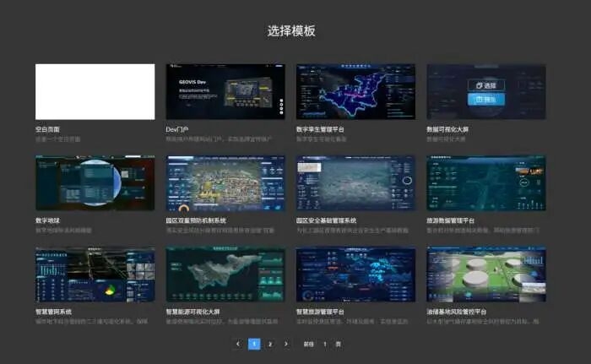Jump to page 2 in pagination
The image size is (591, 364).
(270, 344)
